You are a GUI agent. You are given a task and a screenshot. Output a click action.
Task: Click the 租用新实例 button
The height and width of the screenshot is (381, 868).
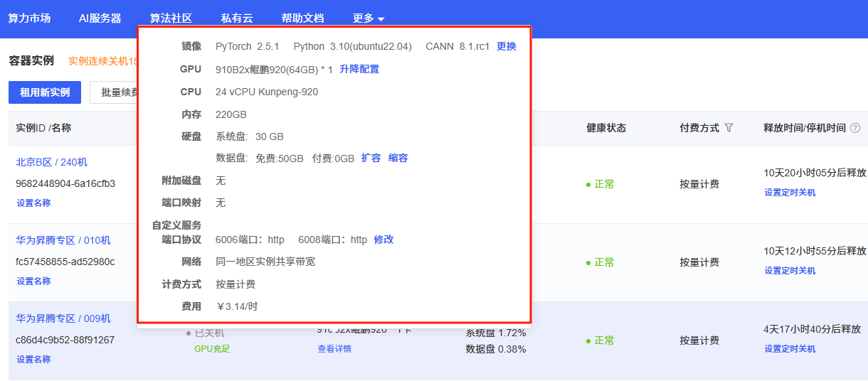45,92
